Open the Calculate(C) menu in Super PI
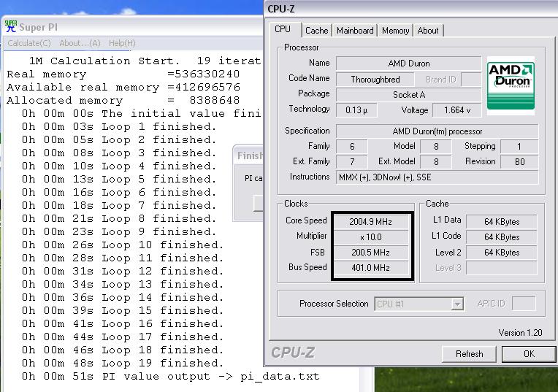Screen dimensions: 558x392 click(29, 43)
